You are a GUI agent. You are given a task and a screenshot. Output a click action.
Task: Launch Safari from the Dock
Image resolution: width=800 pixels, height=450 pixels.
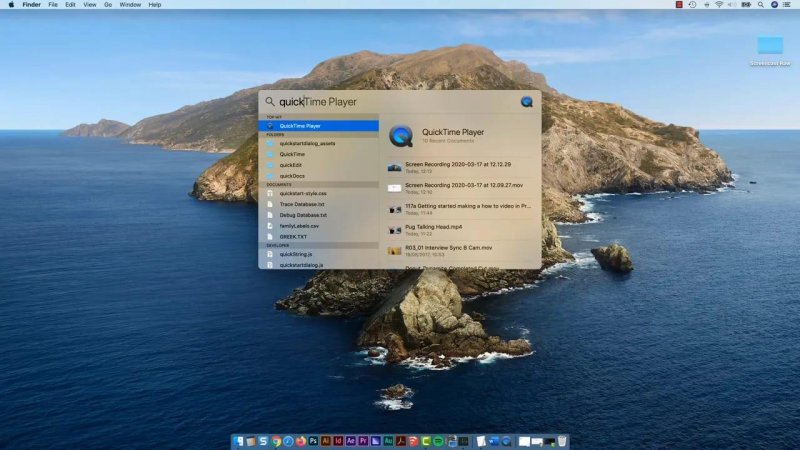coord(288,441)
